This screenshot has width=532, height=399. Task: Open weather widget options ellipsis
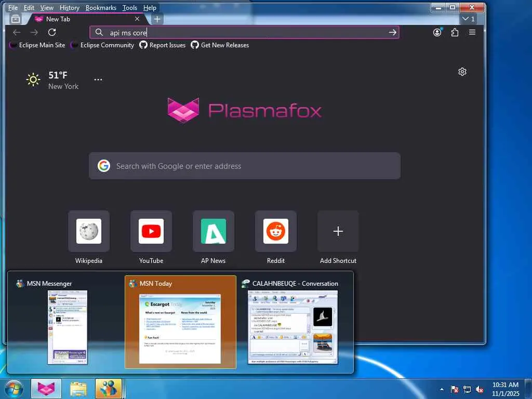(x=98, y=79)
